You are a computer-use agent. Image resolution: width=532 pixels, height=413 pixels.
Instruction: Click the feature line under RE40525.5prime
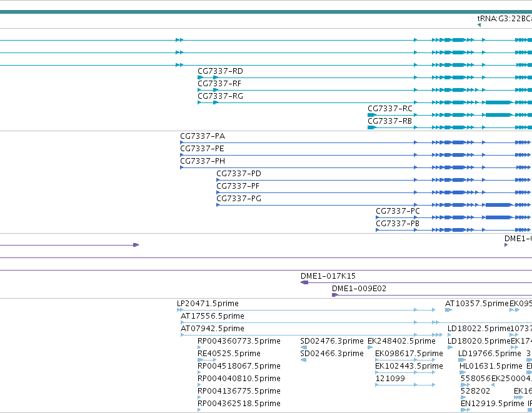(207, 360)
